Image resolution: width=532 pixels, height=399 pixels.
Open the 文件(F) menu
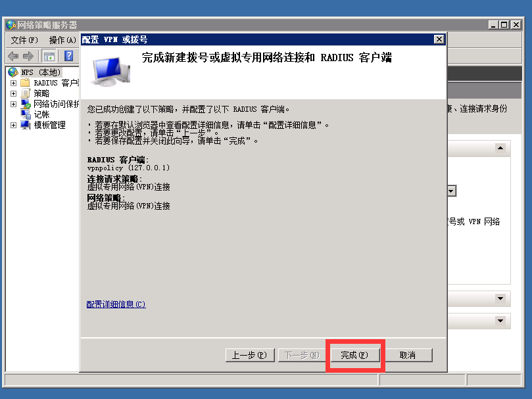pyautogui.click(x=24, y=40)
